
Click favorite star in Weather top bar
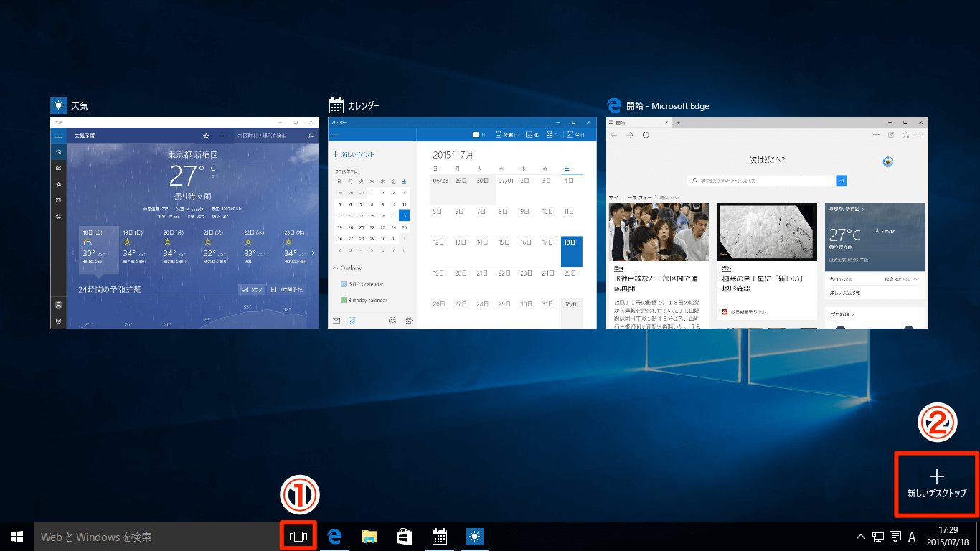coord(207,136)
